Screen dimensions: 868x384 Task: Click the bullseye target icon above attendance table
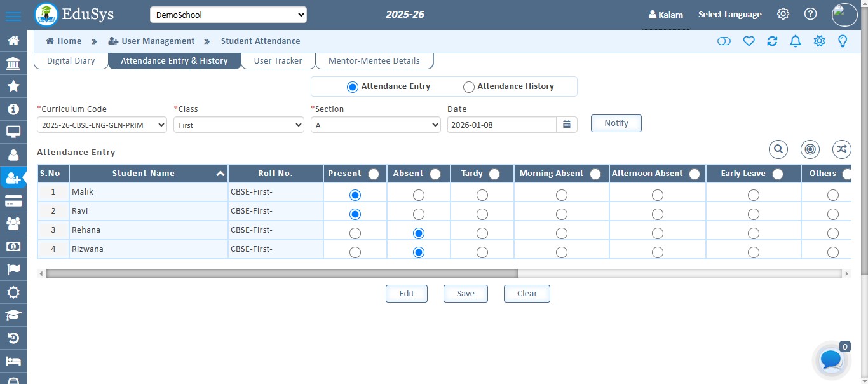(810, 149)
